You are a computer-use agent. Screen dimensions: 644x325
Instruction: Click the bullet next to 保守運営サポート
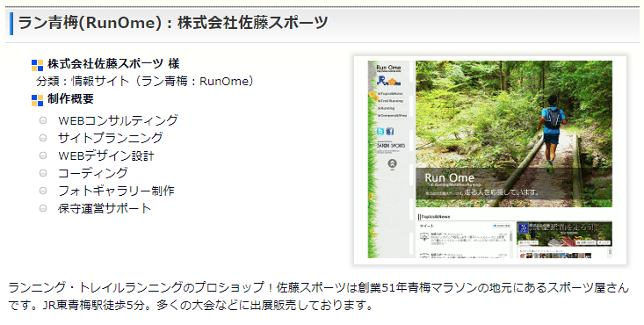43,208
